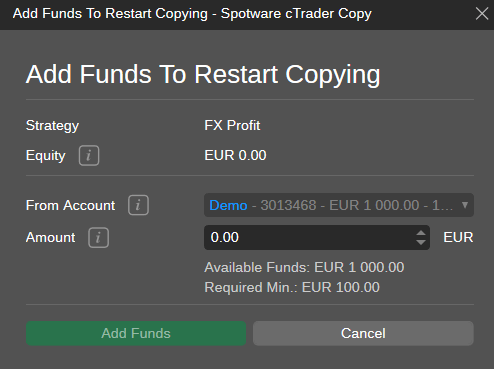
Task: Click the Required Min. EUR 100.00 text
Action: pyautogui.click(x=292, y=287)
